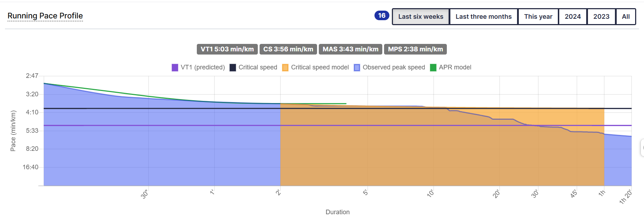The height and width of the screenshot is (216, 644).
Task: Click the MPS 2:38 min/km badge
Action: click(x=415, y=49)
